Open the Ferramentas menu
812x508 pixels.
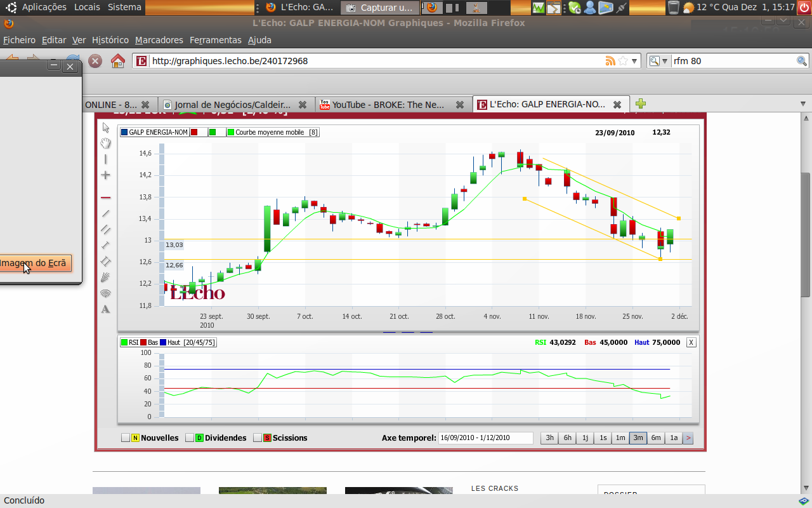tap(216, 40)
